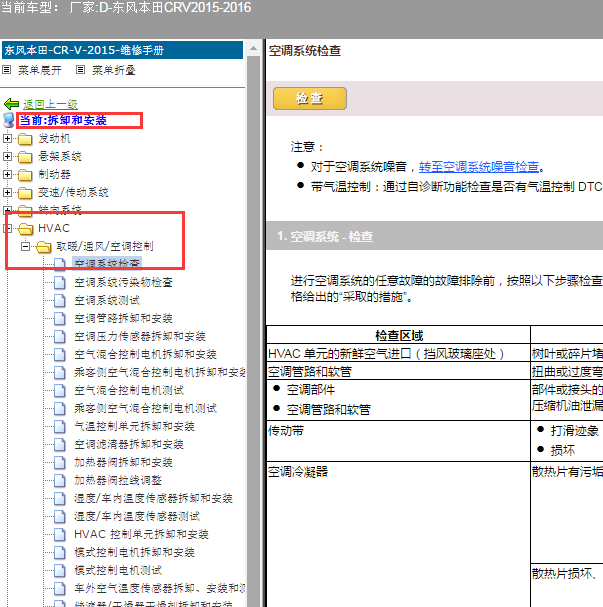Click the tree panel scrollbar up arrow
603x607 pixels.
point(254,48)
